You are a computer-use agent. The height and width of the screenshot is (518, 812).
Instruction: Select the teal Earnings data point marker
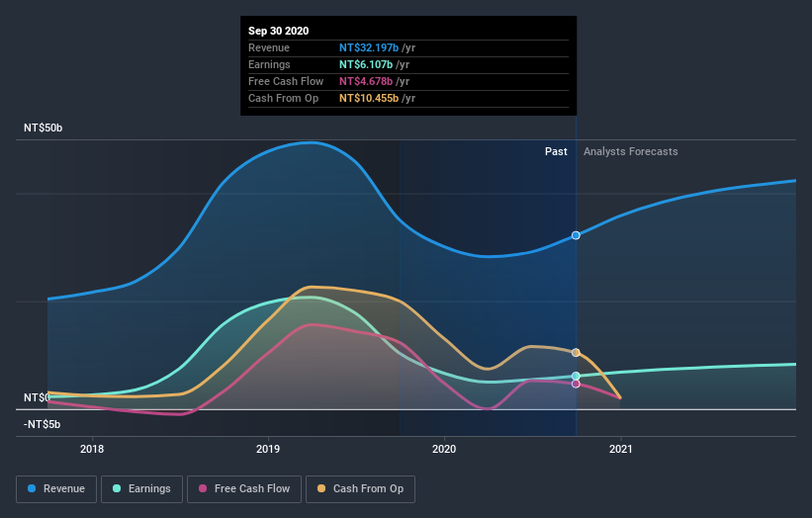[576, 377]
